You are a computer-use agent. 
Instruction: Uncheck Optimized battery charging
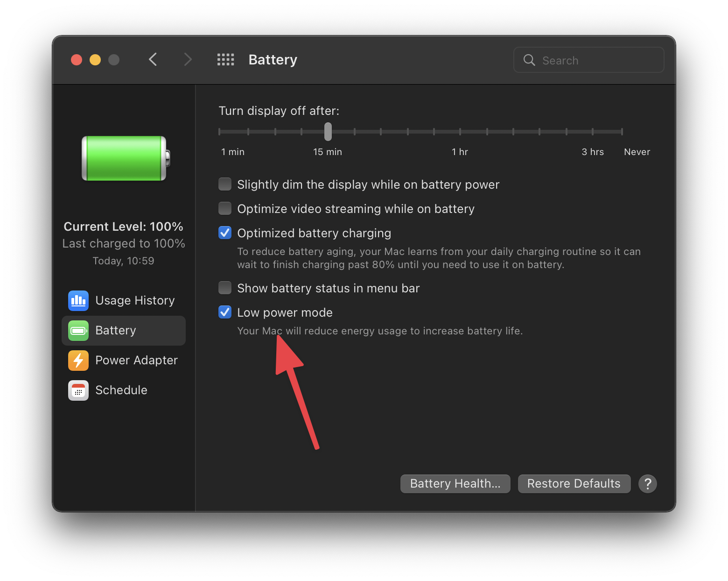click(225, 233)
